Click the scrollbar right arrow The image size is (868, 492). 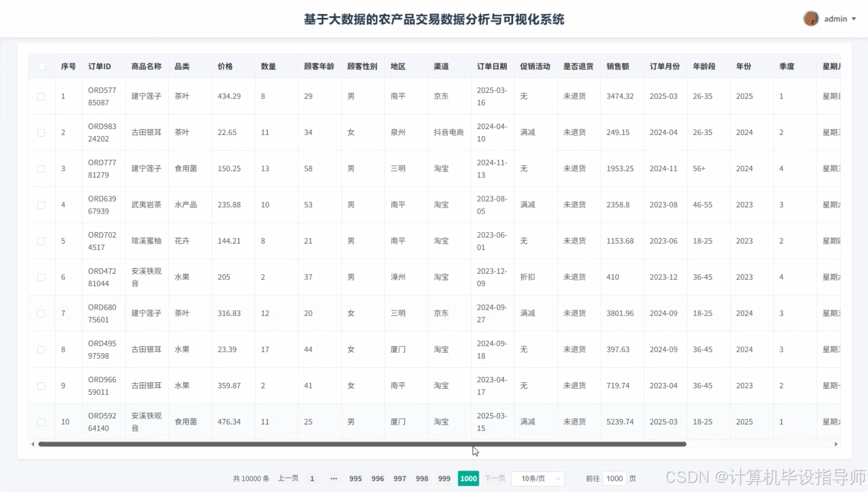point(836,444)
